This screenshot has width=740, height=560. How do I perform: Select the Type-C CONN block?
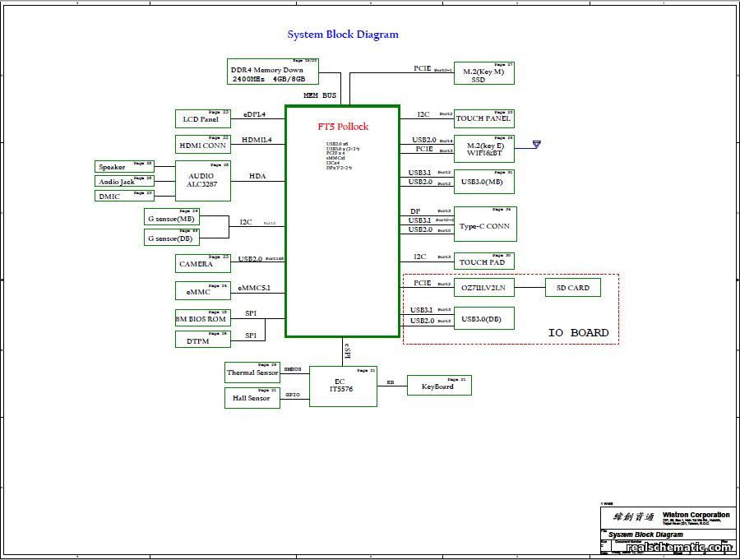click(x=484, y=224)
